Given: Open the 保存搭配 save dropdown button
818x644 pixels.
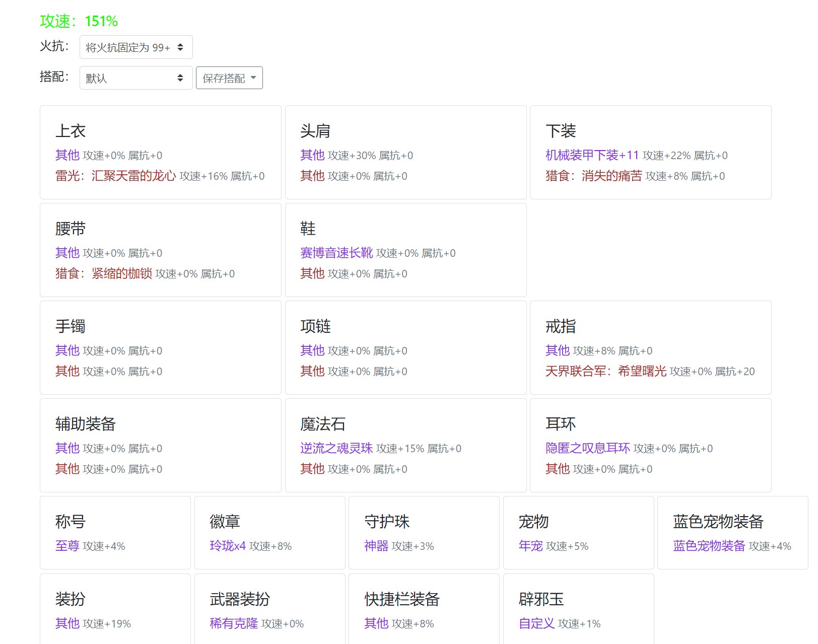Looking at the screenshot, I should click(x=229, y=78).
